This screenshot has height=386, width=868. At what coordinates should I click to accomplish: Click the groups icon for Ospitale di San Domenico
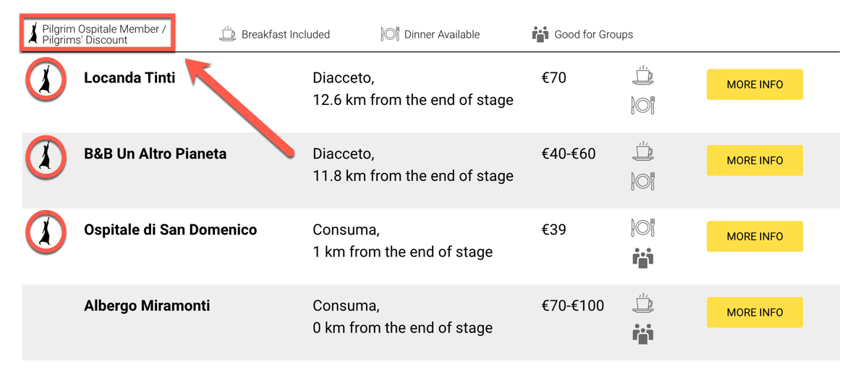[x=643, y=258]
